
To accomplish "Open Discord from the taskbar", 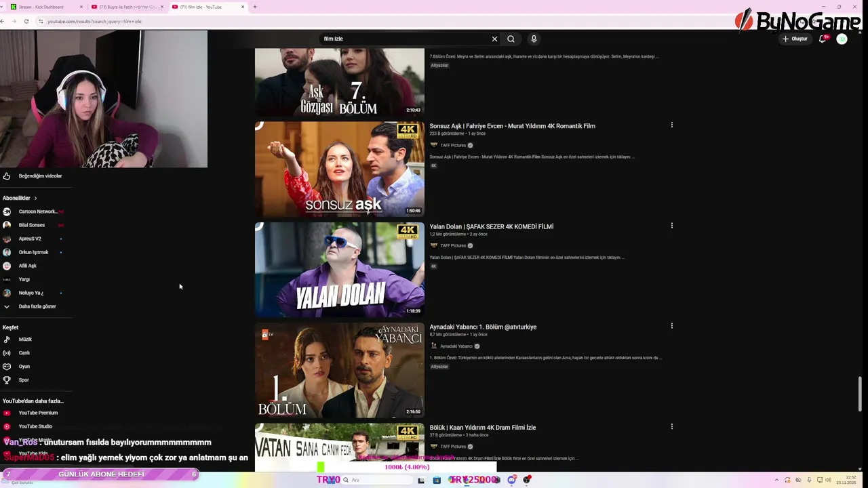I will 512,480.
